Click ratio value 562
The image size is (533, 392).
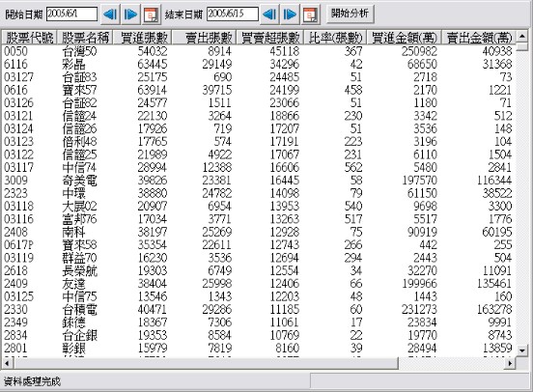[x=353, y=168]
